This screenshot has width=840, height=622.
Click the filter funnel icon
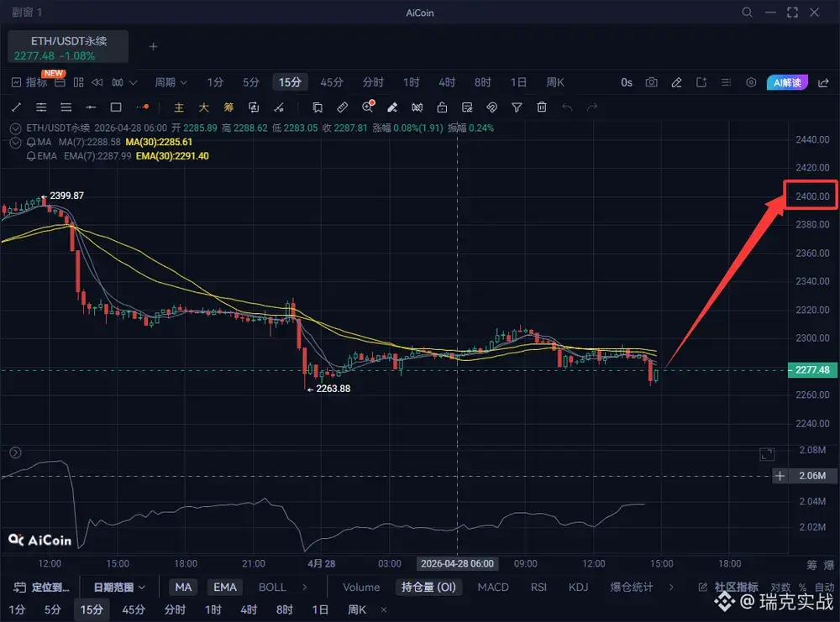517,107
